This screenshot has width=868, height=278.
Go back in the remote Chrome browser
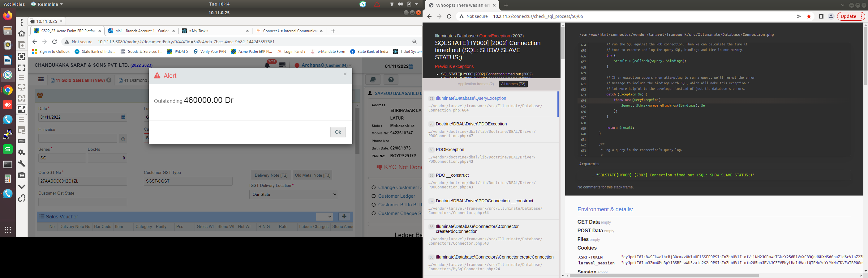(34, 42)
